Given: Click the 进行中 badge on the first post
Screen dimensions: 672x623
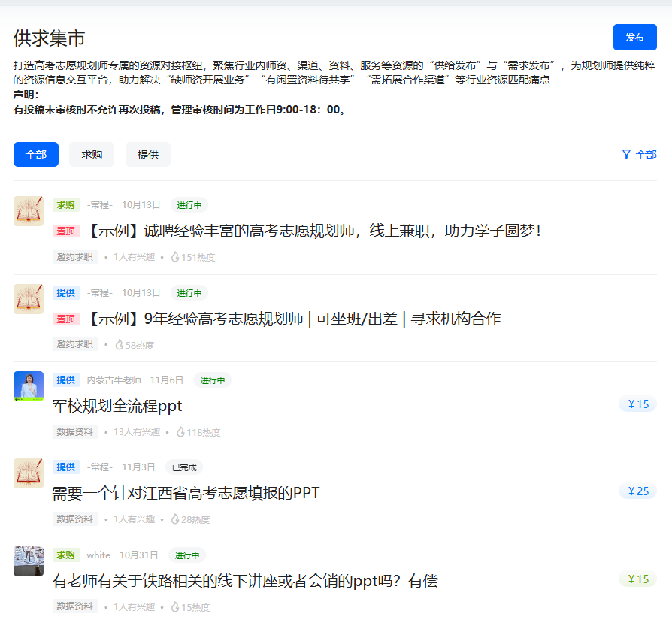Looking at the screenshot, I should (189, 204).
